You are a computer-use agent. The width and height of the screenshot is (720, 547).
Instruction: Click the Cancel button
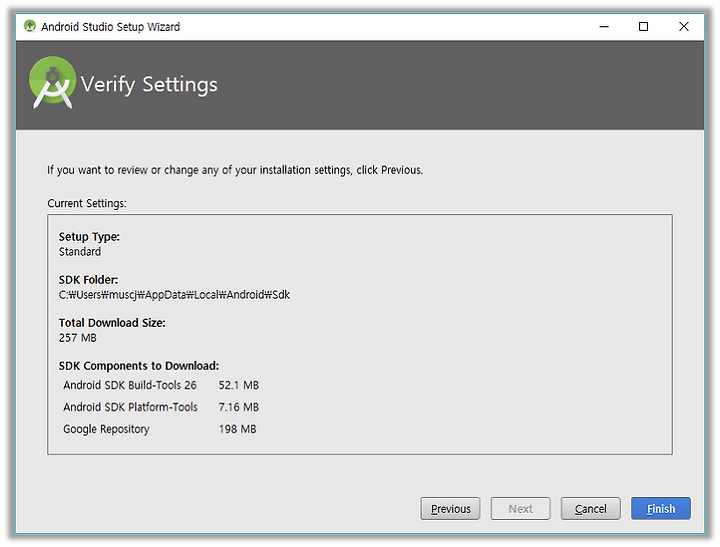(590, 508)
